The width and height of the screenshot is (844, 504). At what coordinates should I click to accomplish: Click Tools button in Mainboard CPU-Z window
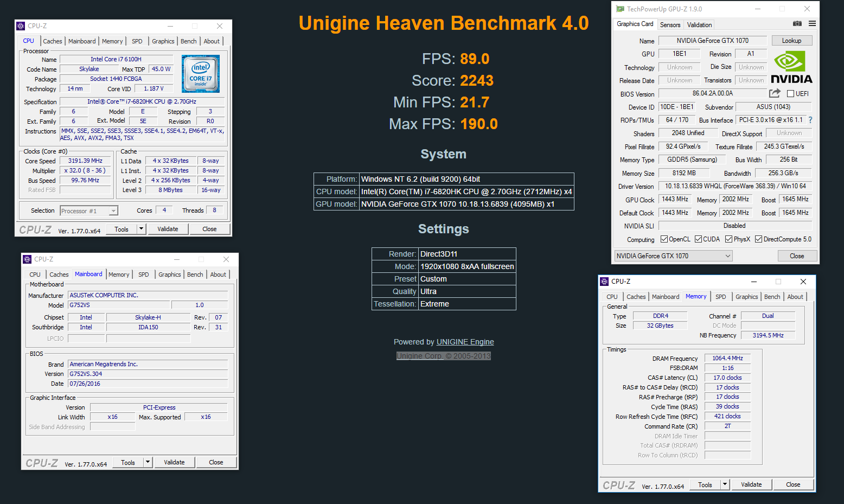point(128,462)
